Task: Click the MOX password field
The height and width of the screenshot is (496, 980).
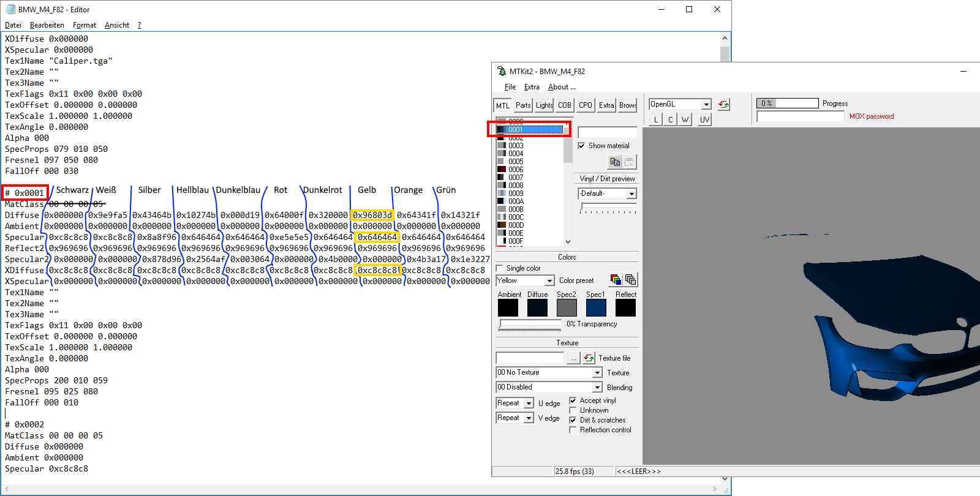Action: pyautogui.click(x=801, y=116)
